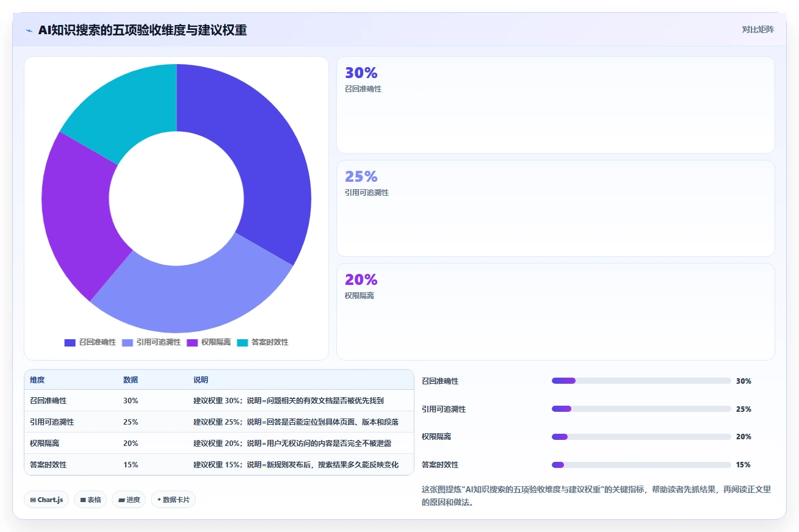Click the 对比矩阵 label in header
The width and height of the screenshot is (799, 532).
pos(757,29)
